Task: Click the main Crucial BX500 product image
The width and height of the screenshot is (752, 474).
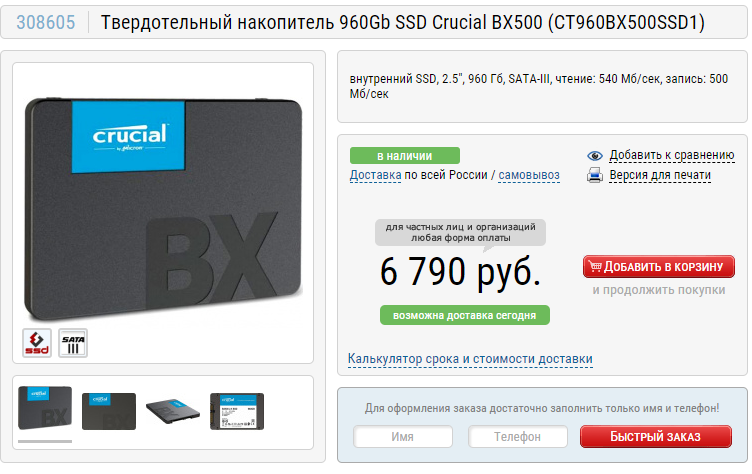Action: (163, 209)
